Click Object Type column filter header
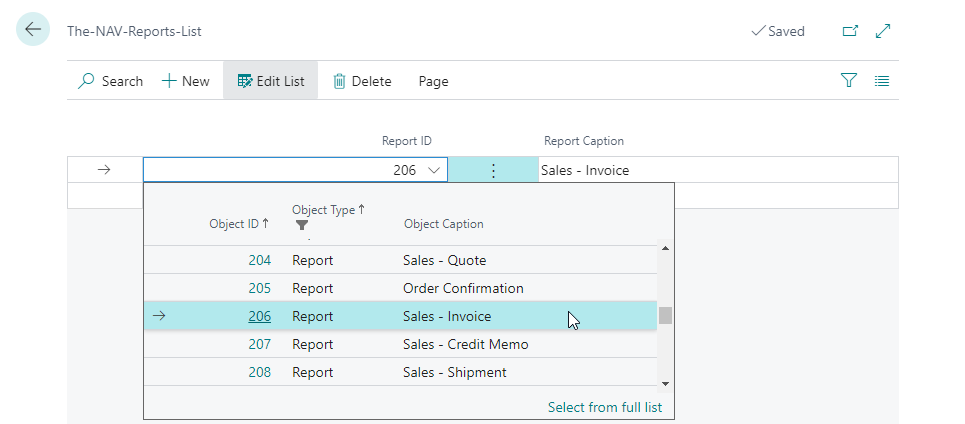965x424 pixels. [x=328, y=211]
